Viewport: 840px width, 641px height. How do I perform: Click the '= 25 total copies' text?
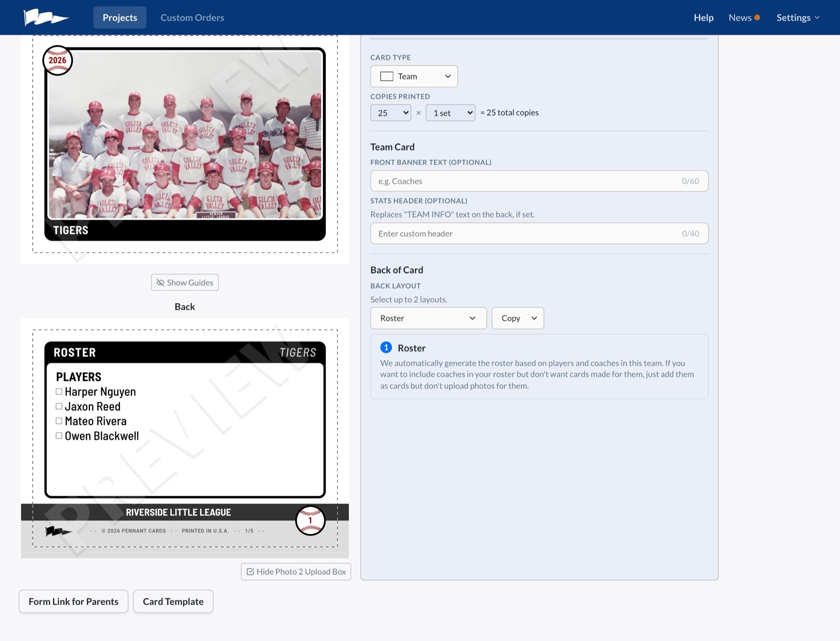point(509,113)
